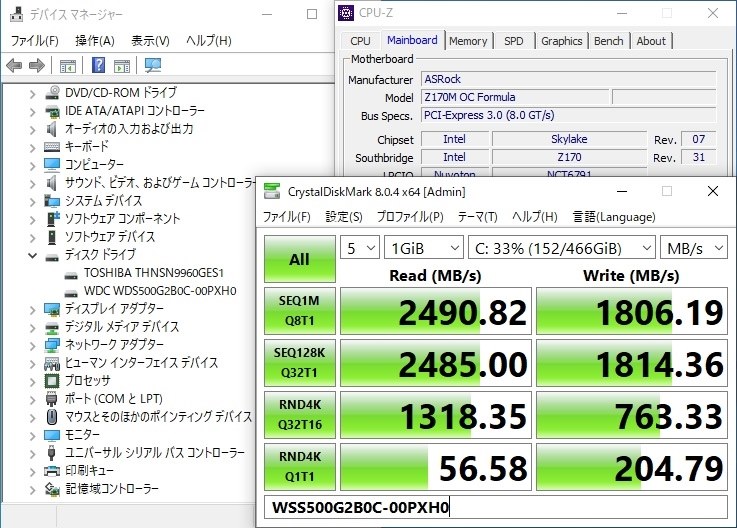Open the MB/s unit dropdown
The image size is (737, 528).
pyautogui.click(x=694, y=248)
